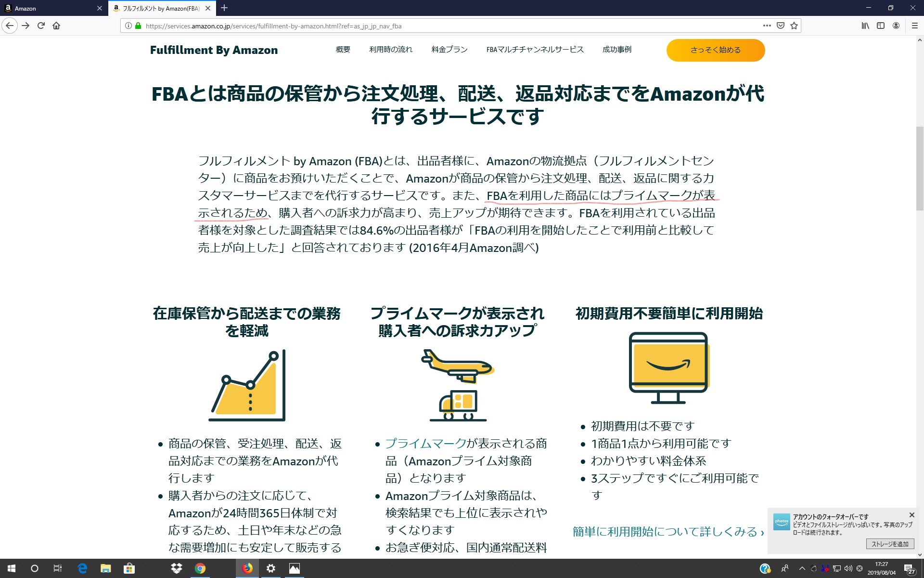Open the taskbar clock and date
The width and height of the screenshot is (924, 578).
tap(882, 568)
